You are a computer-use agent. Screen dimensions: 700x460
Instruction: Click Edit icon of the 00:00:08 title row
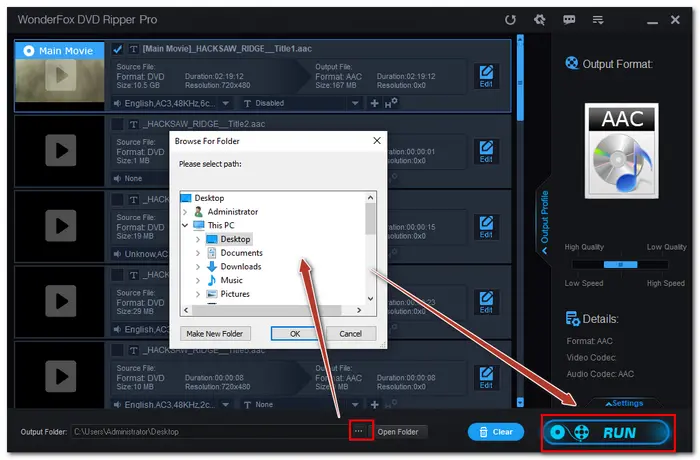[486, 378]
